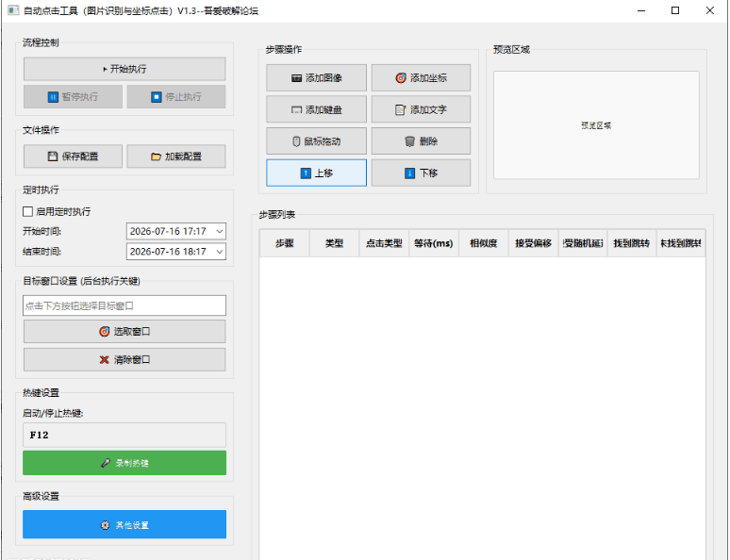Viewport: 730px width, 560px height.
Task: Select the 开始时间 value 2026-07-16 17:17
Action: (168, 231)
